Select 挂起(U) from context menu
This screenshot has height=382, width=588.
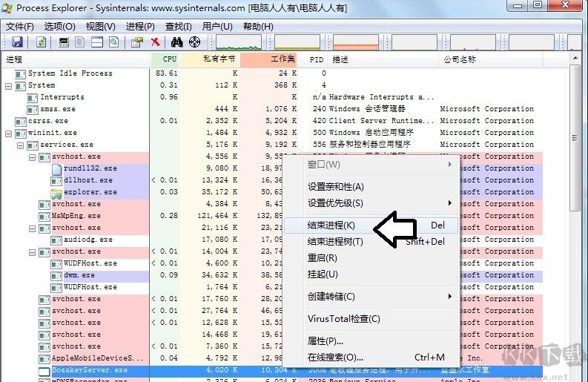click(371, 274)
